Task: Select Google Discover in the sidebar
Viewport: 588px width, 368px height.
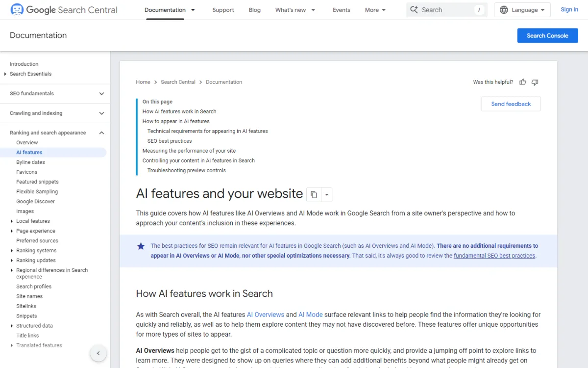Action: pyautogui.click(x=35, y=202)
